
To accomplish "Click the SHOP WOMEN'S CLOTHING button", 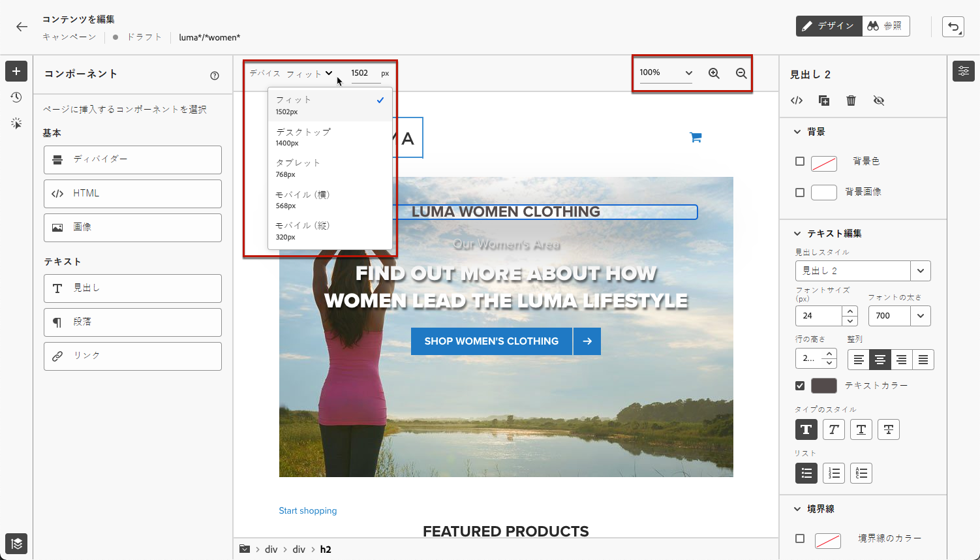I will pyautogui.click(x=491, y=341).
